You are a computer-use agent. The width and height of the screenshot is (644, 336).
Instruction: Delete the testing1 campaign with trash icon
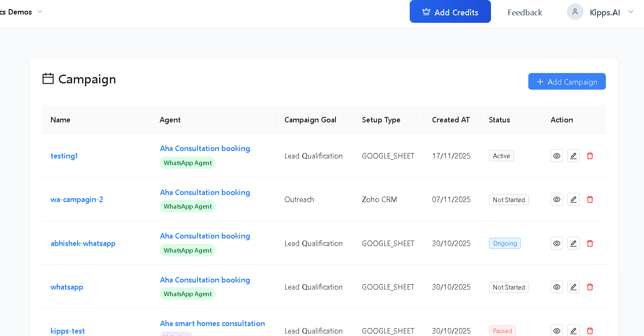point(590,156)
